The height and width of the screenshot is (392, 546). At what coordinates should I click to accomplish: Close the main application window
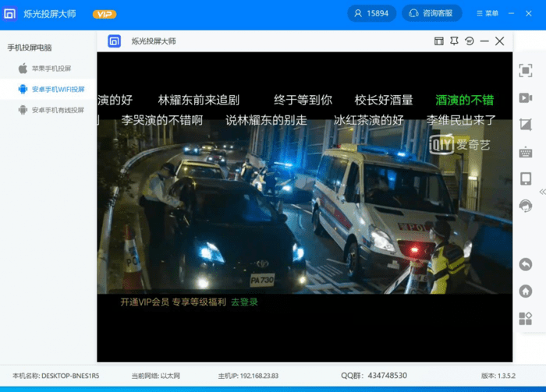(529, 13)
